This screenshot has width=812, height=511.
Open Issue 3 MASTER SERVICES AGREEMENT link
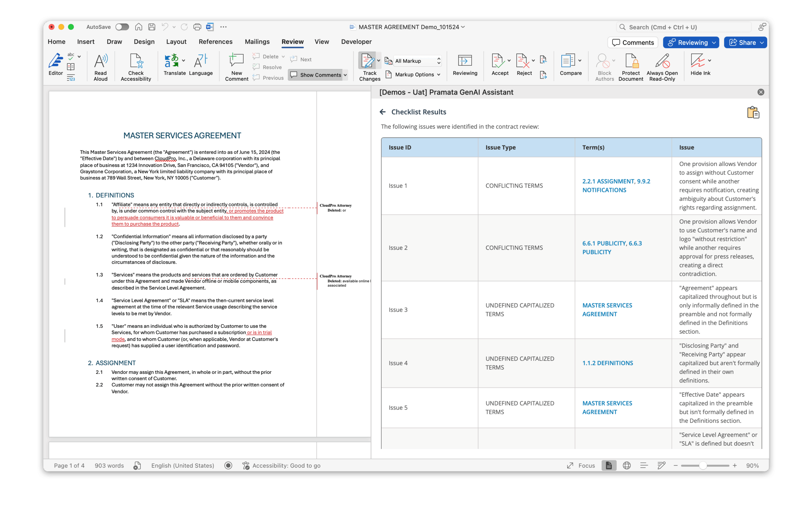[607, 309]
